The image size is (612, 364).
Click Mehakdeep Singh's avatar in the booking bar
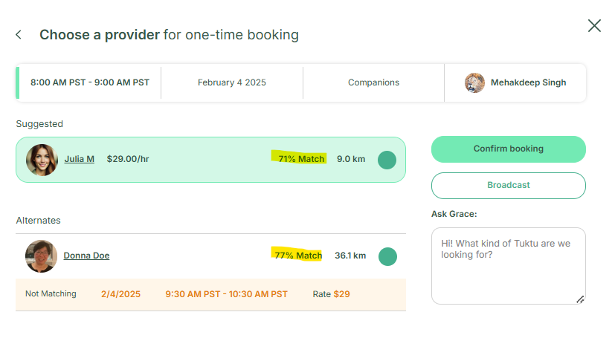pyautogui.click(x=474, y=82)
